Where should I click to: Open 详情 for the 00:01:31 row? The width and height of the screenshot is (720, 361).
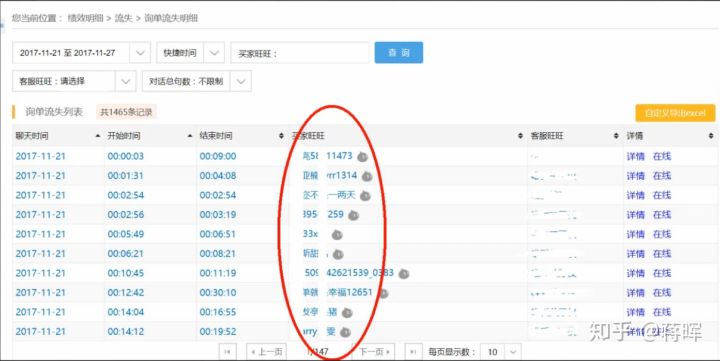point(636,176)
